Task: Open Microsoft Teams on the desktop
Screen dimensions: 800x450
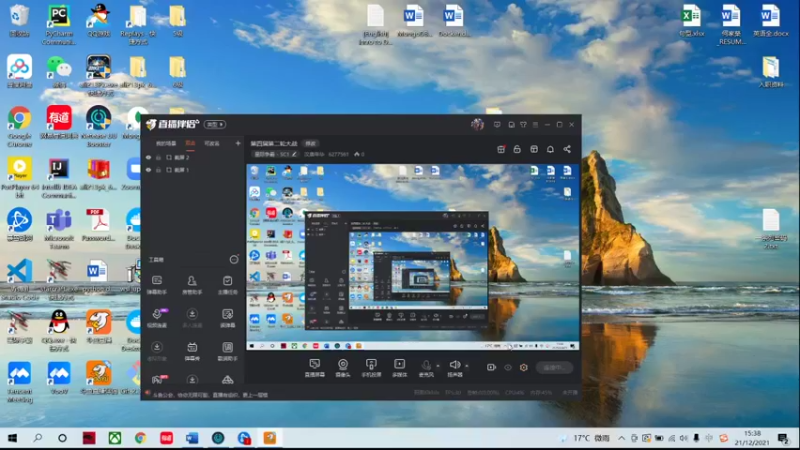Action: [59, 229]
